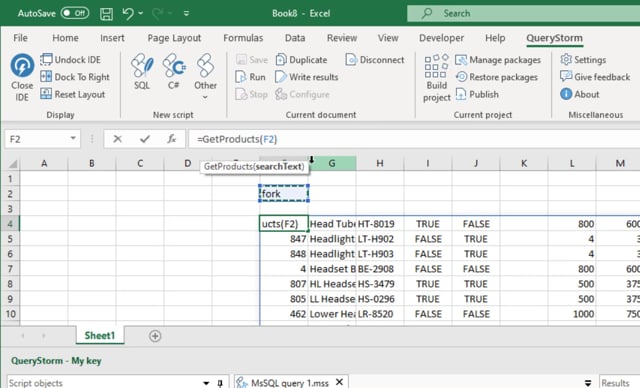Undock the IDE panel

pos(70,60)
